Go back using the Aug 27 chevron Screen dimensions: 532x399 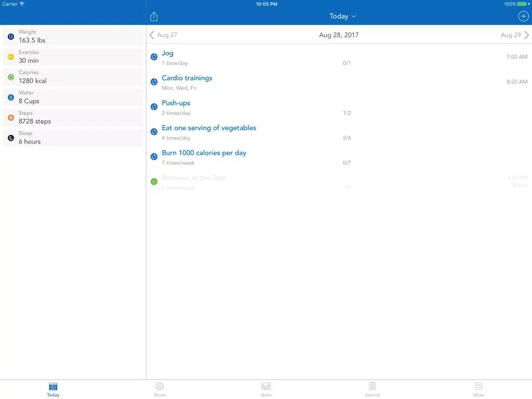click(x=151, y=35)
